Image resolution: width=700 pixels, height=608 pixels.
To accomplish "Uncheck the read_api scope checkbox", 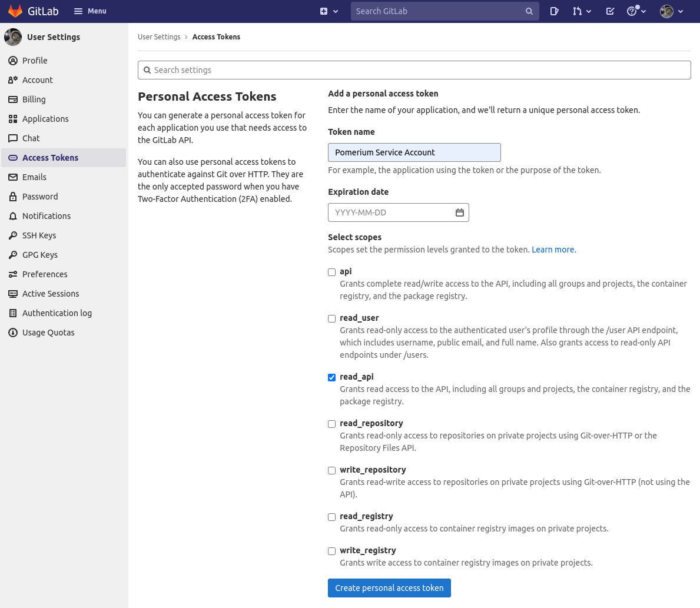I will pyautogui.click(x=331, y=378).
